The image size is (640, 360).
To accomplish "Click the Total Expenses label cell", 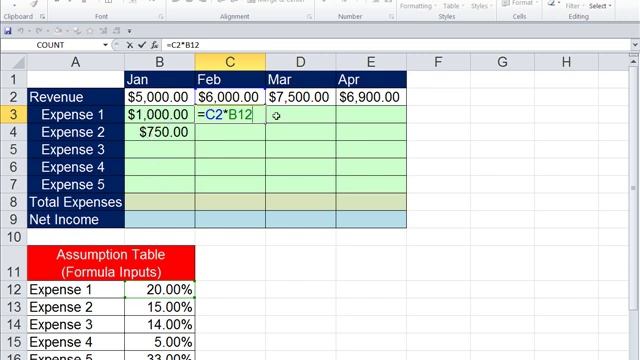I will tap(76, 202).
